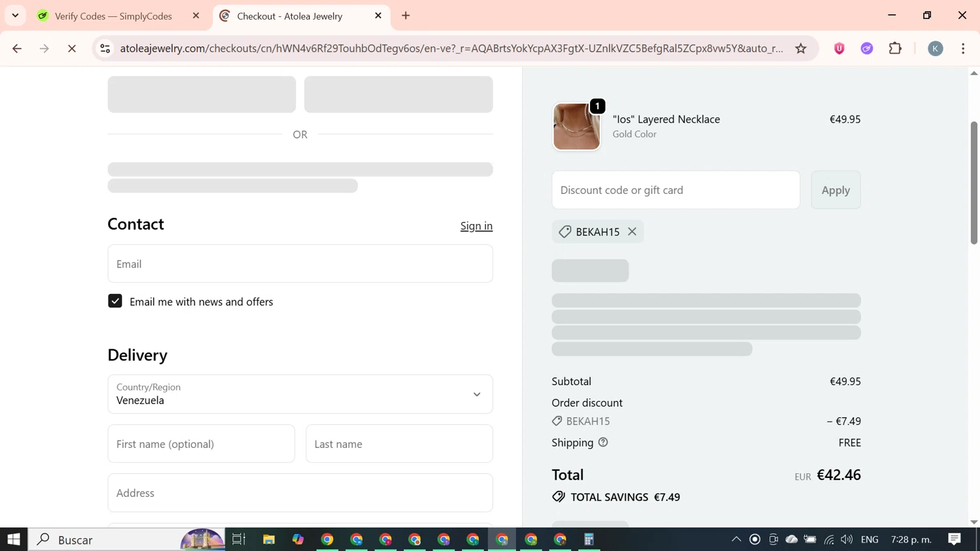Click the browser back arrow
The width and height of the screenshot is (980, 551).
click(x=17, y=48)
